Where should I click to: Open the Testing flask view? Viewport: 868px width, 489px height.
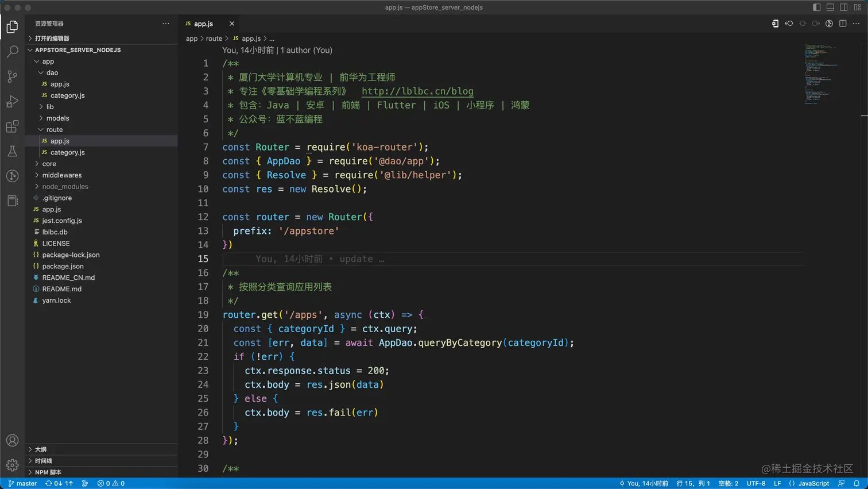pyautogui.click(x=12, y=151)
